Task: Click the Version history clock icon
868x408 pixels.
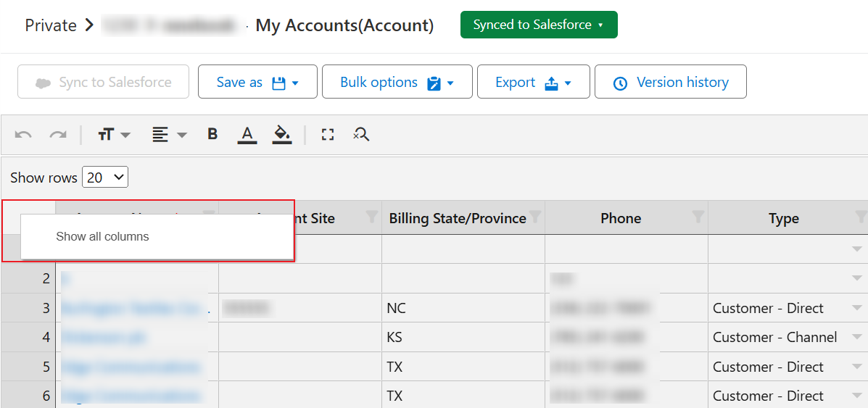Action: coord(621,83)
